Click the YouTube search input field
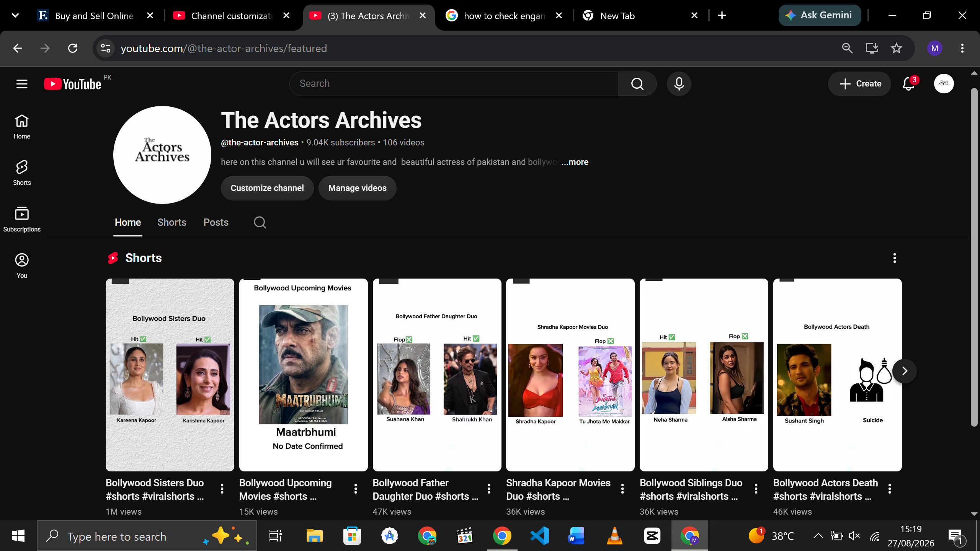 (454, 84)
